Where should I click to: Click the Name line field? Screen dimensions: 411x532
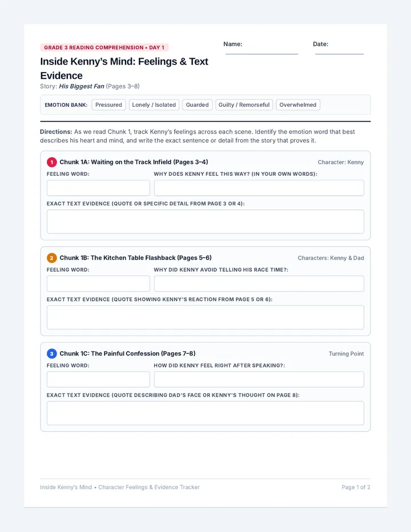pyautogui.click(x=261, y=49)
